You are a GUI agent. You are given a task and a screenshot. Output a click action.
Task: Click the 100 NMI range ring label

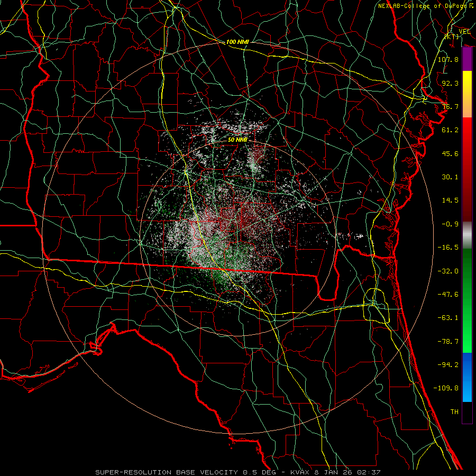(x=237, y=42)
